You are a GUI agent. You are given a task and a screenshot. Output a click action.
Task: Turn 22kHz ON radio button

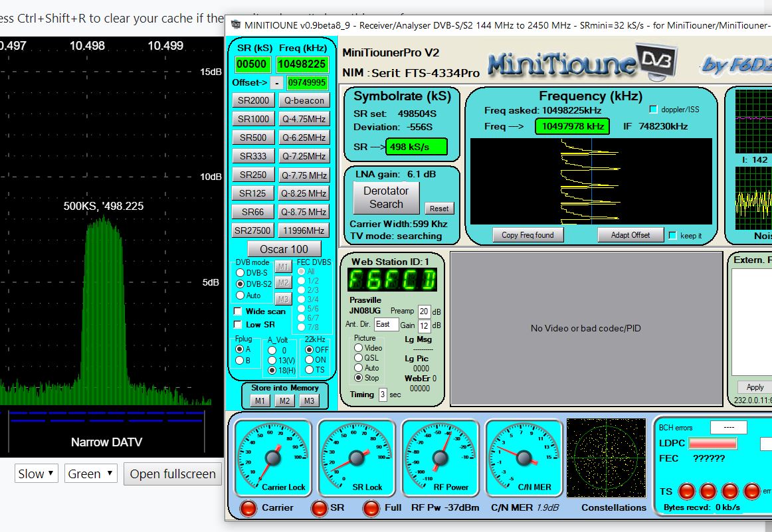pyautogui.click(x=309, y=360)
